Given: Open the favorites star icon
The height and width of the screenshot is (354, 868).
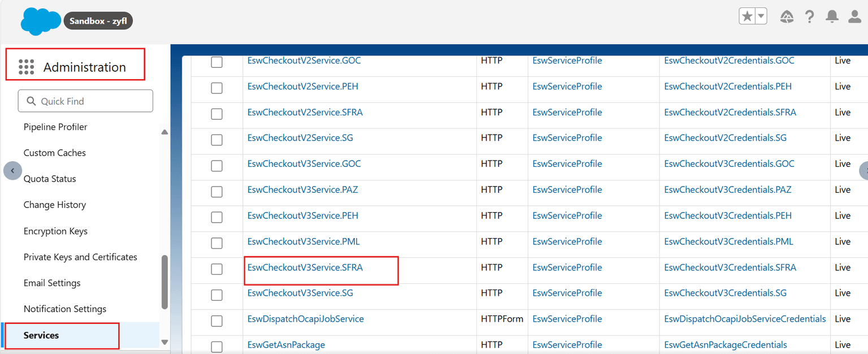Looking at the screenshot, I should click(747, 16).
